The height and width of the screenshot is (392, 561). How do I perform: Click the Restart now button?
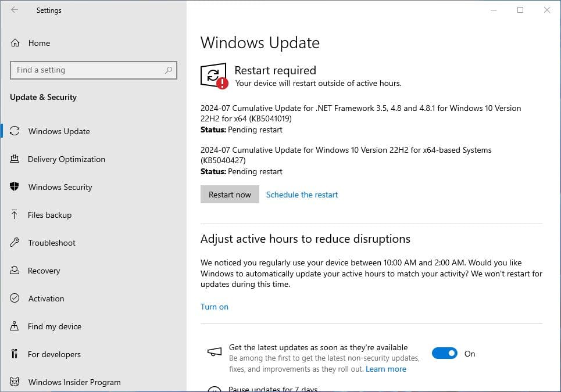tap(230, 195)
